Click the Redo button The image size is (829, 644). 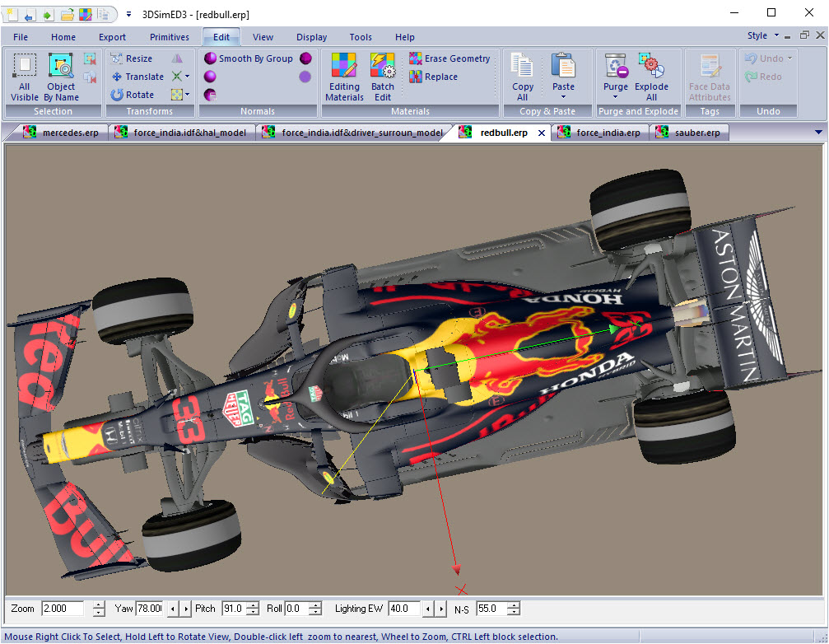coord(763,77)
